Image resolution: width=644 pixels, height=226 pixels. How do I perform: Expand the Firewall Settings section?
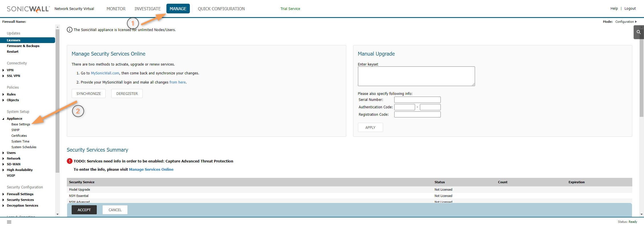pyautogui.click(x=3, y=194)
